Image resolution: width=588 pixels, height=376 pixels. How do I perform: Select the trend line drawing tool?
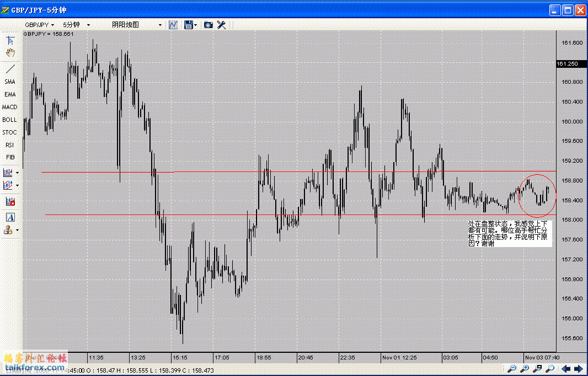[10, 69]
